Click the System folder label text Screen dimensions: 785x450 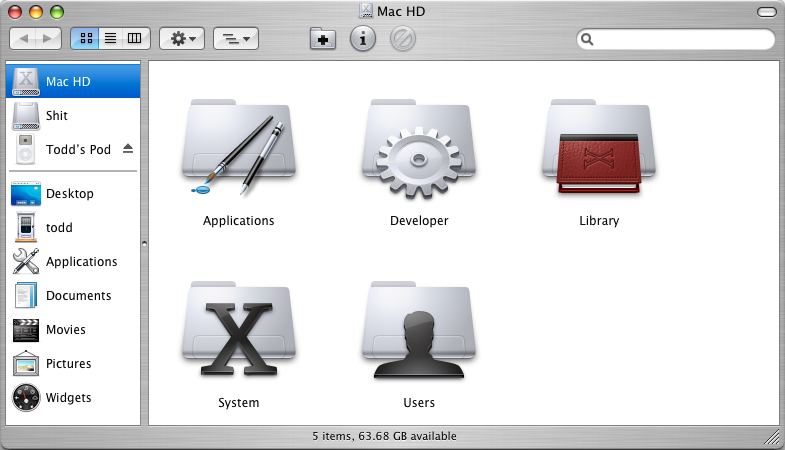pos(239,403)
